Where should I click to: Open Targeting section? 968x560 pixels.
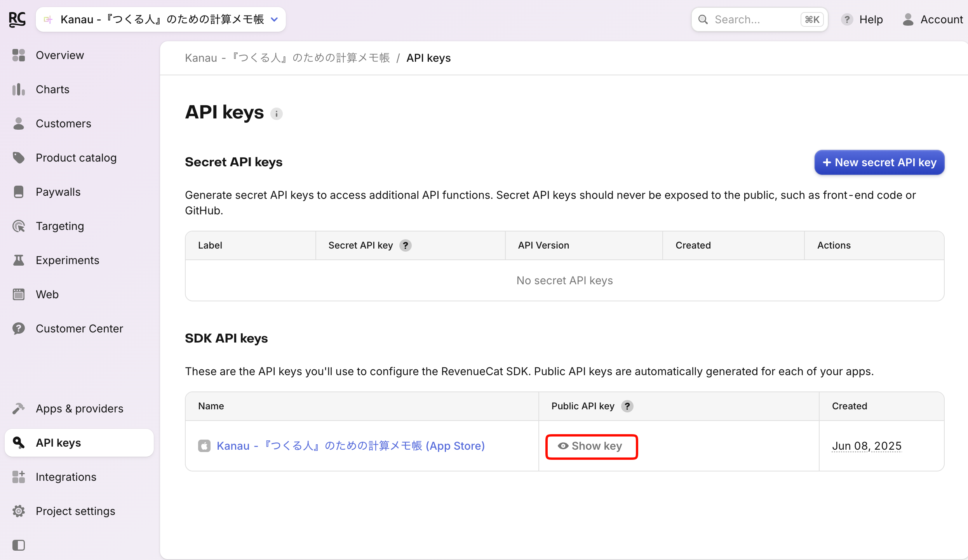[x=60, y=226]
